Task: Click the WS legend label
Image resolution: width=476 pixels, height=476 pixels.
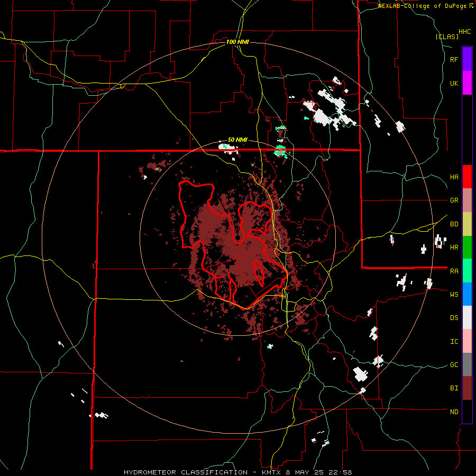Action: (454, 294)
